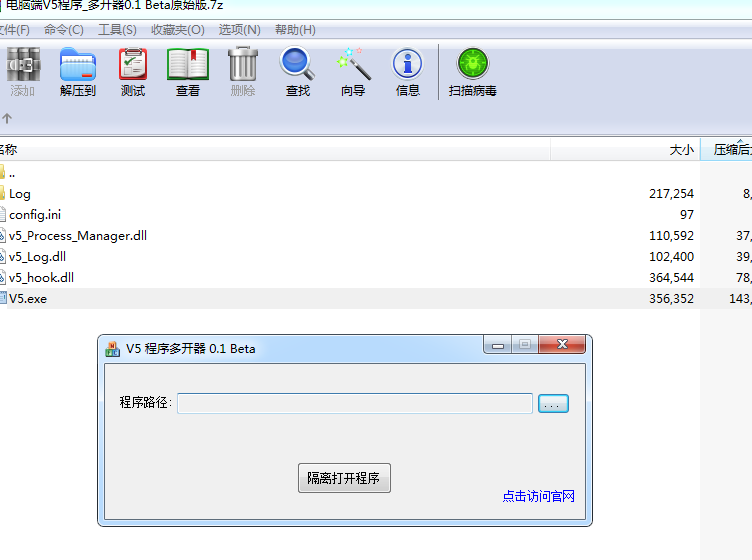Go up one folder level arrow

[7, 118]
